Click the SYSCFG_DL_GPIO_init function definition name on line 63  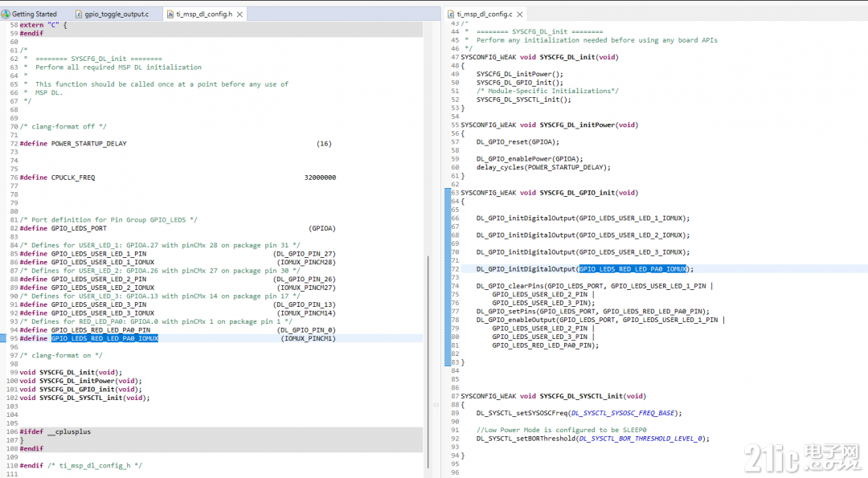point(577,193)
